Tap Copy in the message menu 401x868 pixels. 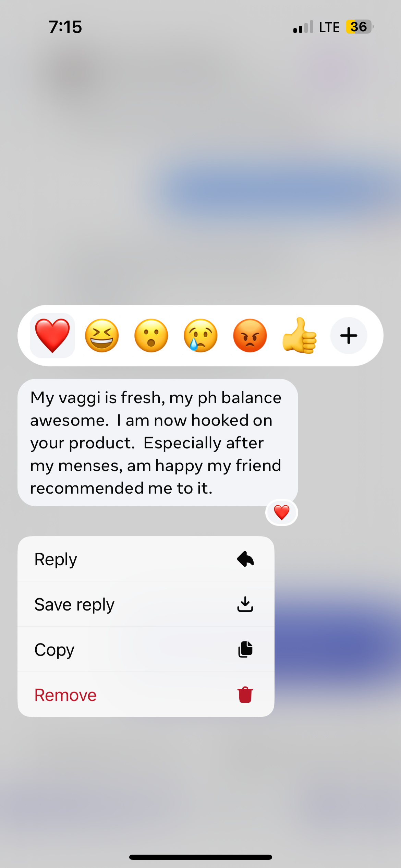[x=146, y=650]
